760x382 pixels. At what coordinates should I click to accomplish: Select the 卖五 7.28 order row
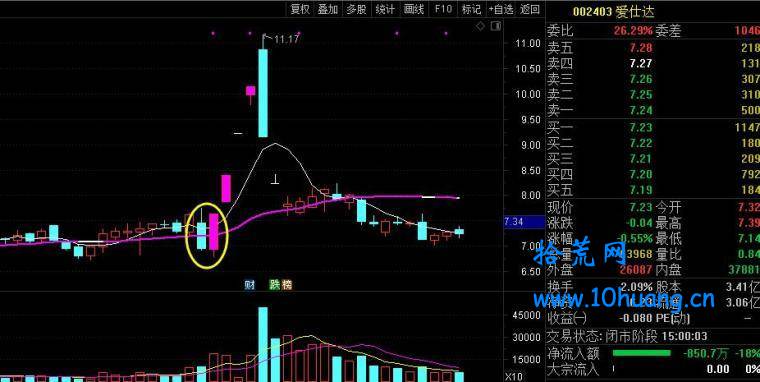click(x=653, y=48)
